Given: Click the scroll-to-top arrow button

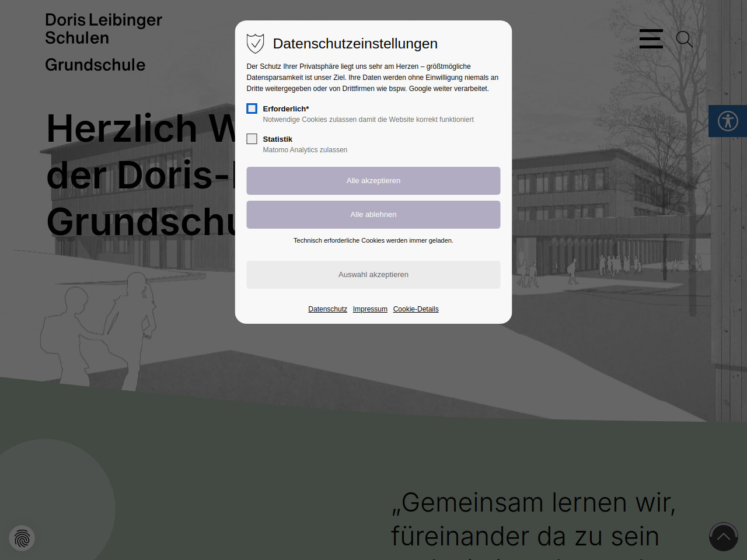Looking at the screenshot, I should coord(723,537).
